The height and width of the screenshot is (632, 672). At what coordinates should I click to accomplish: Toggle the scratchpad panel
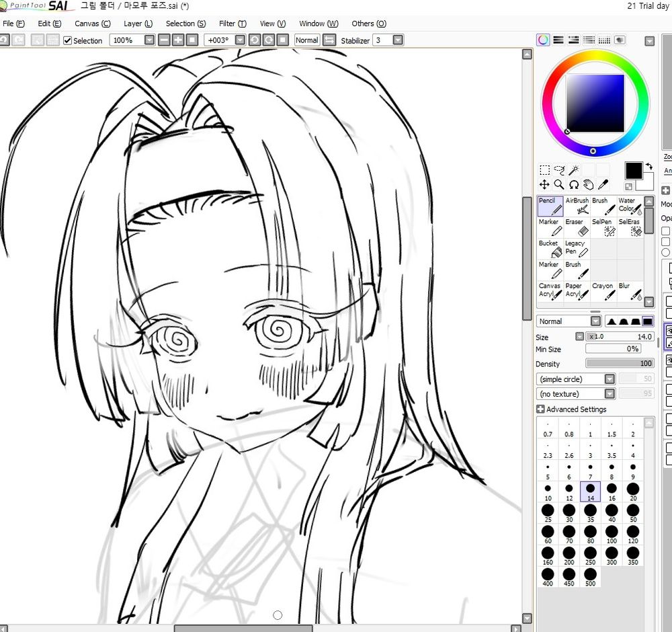click(620, 40)
